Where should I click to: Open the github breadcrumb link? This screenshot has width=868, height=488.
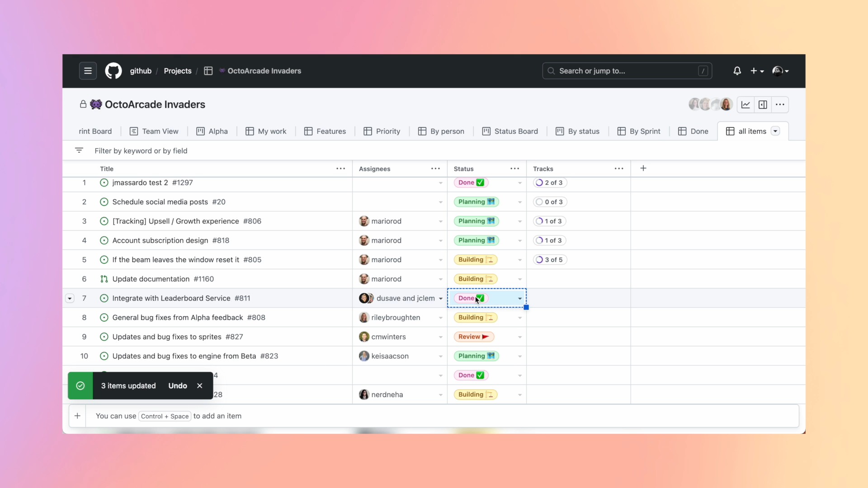click(141, 71)
